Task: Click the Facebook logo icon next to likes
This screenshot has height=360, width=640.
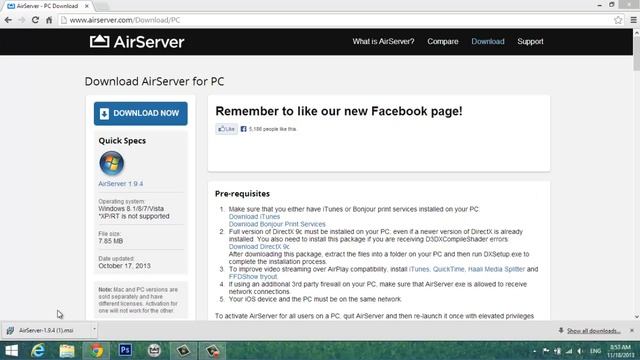Action: [244, 129]
